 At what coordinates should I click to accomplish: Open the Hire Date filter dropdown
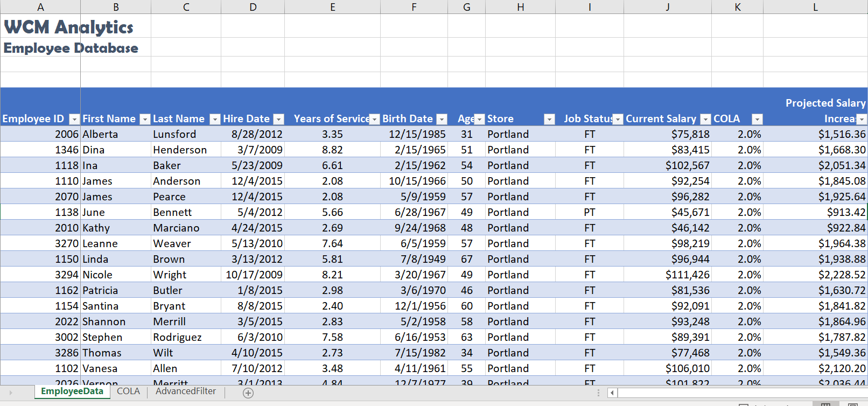coord(278,120)
